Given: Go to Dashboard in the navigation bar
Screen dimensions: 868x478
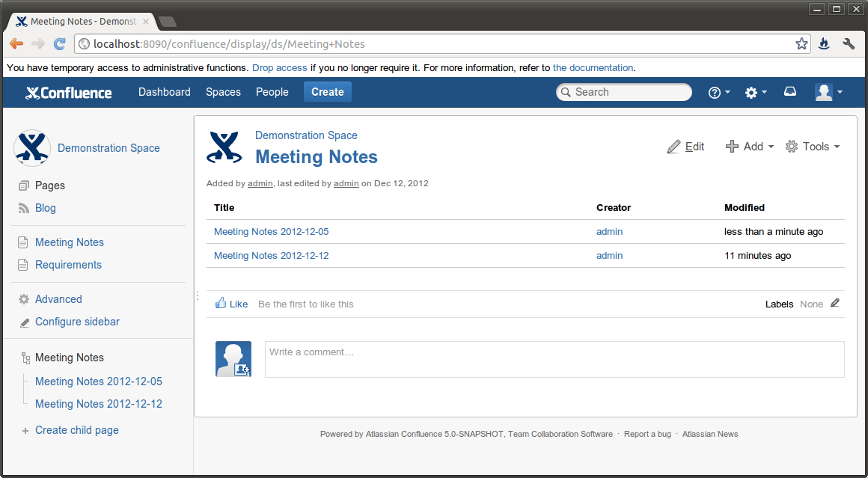Looking at the screenshot, I should point(165,92).
